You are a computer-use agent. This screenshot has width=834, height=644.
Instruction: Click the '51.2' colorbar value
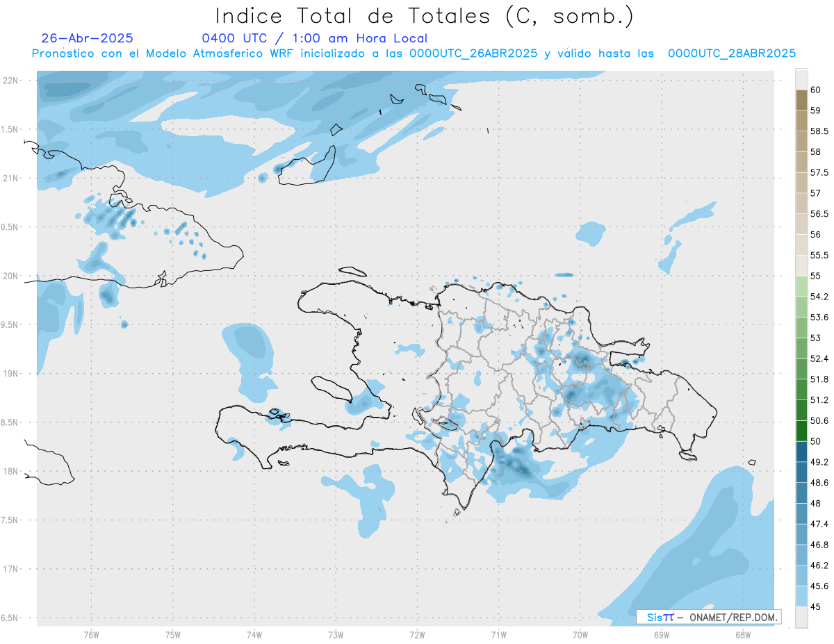819,400
